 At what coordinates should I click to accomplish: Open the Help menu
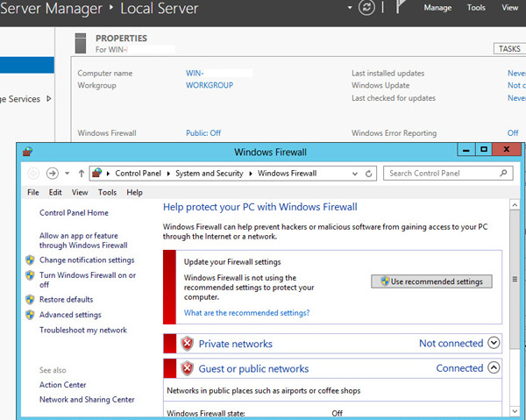tap(134, 193)
